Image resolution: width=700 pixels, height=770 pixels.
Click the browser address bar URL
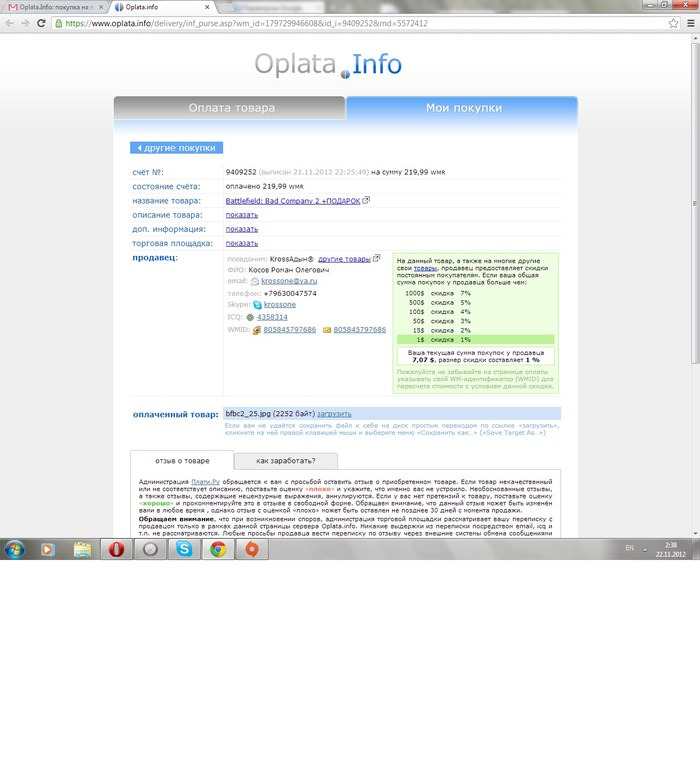tap(246, 23)
